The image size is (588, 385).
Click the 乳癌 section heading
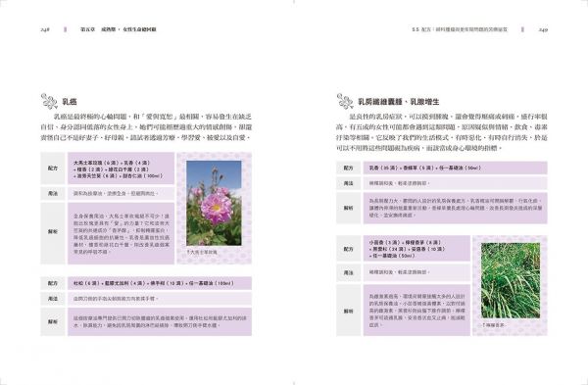[x=70, y=102]
